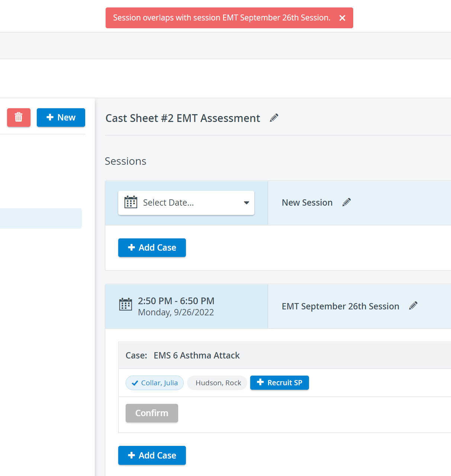Click calendar icon beside 2:50 PM session
Screen dimensions: 451x476
(x=126, y=304)
